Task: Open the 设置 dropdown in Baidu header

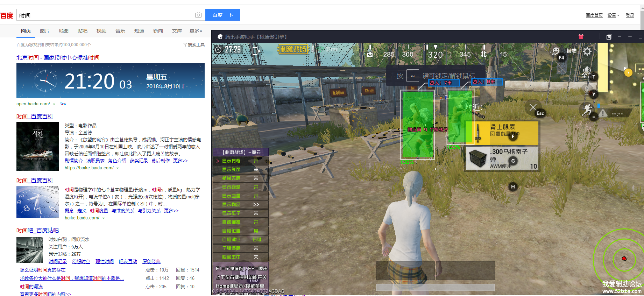Action: (x=613, y=15)
